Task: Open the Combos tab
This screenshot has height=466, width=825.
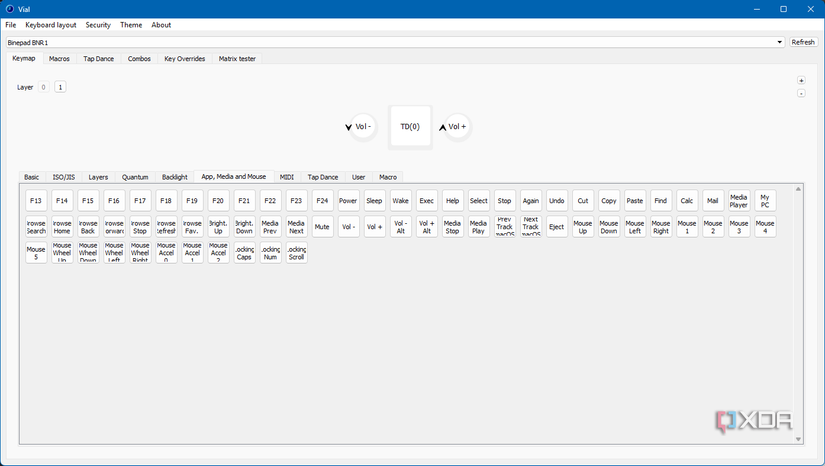Action: [x=139, y=59]
